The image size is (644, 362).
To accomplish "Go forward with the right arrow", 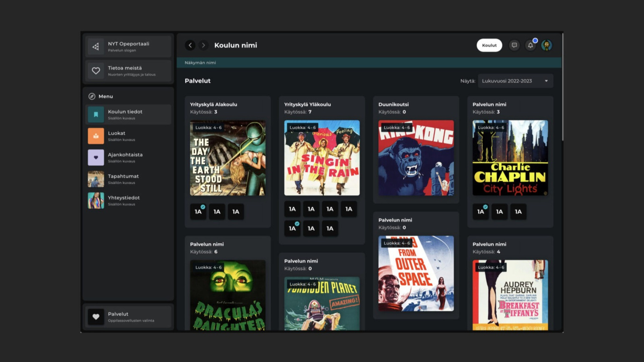I will point(203,45).
